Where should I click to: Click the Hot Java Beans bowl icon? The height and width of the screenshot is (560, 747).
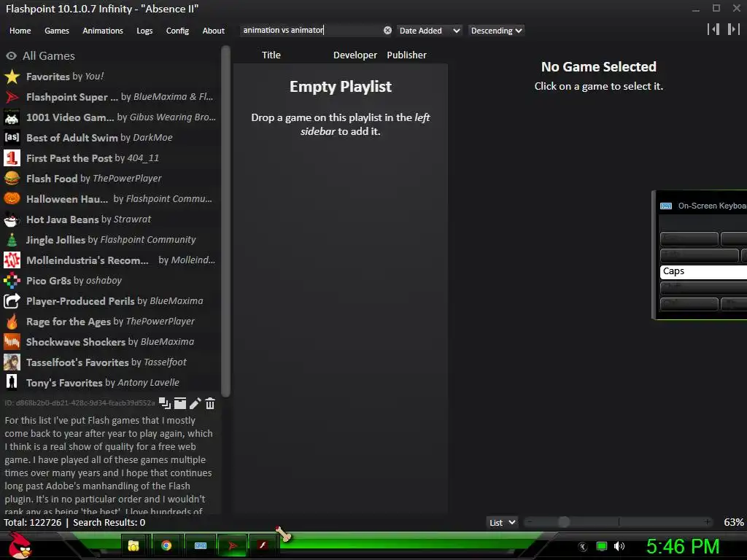click(x=12, y=219)
